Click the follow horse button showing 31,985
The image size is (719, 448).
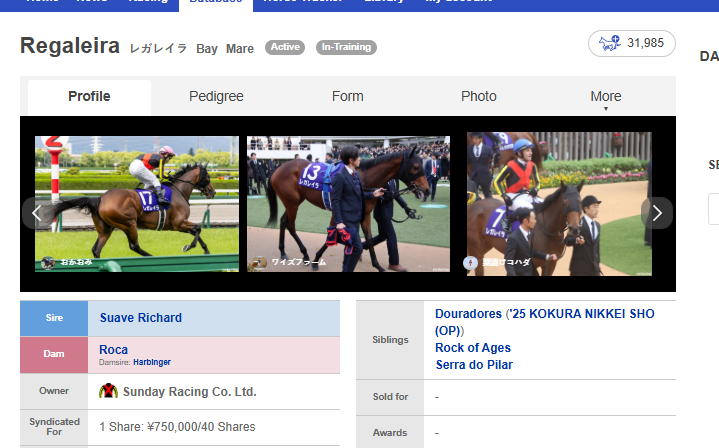click(x=631, y=44)
